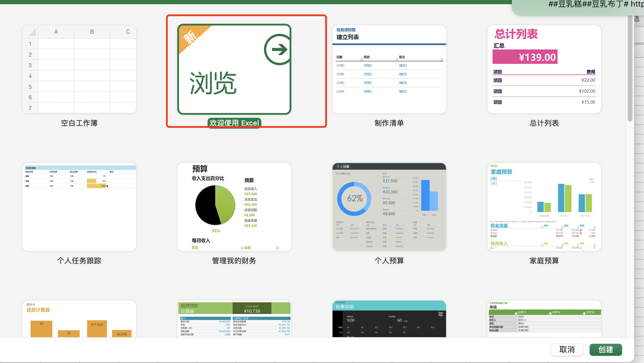The width and height of the screenshot is (644, 363).
Task: Click the 欢迎使用 Excel label
Action: [x=234, y=123]
